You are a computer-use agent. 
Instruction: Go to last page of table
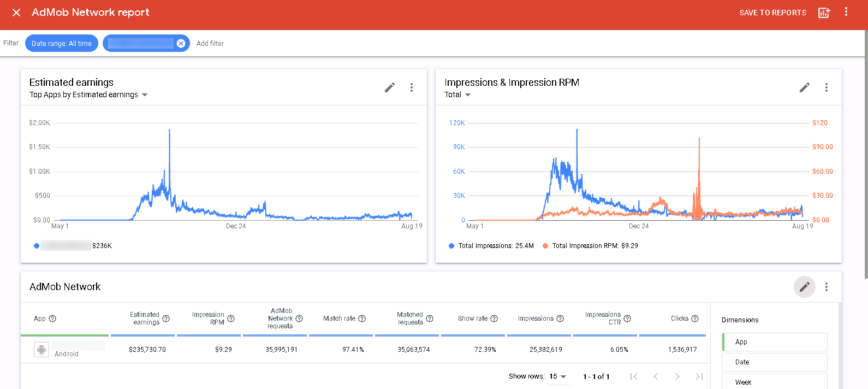point(699,376)
